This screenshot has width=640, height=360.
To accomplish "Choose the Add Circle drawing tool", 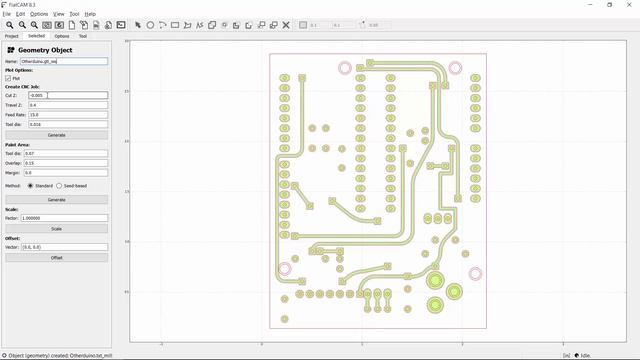I will (x=150, y=25).
